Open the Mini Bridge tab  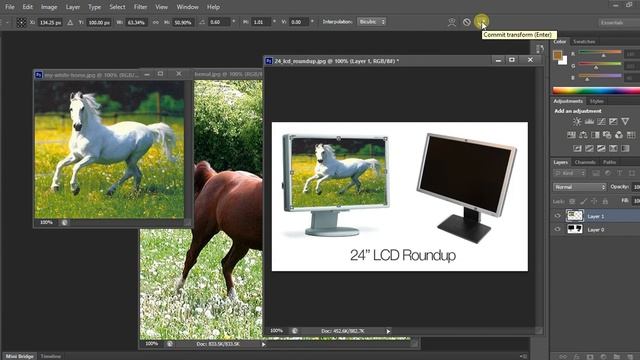tap(19, 356)
